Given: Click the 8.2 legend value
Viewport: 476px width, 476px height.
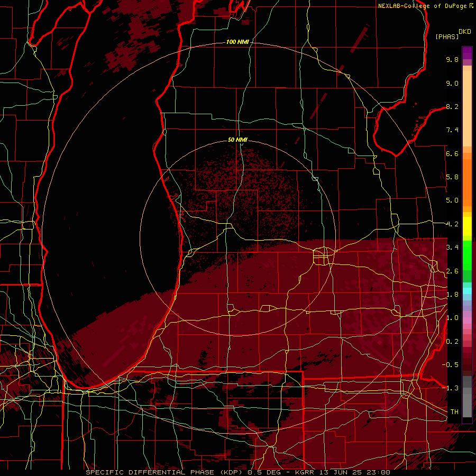Looking at the screenshot, I should click(x=452, y=106).
